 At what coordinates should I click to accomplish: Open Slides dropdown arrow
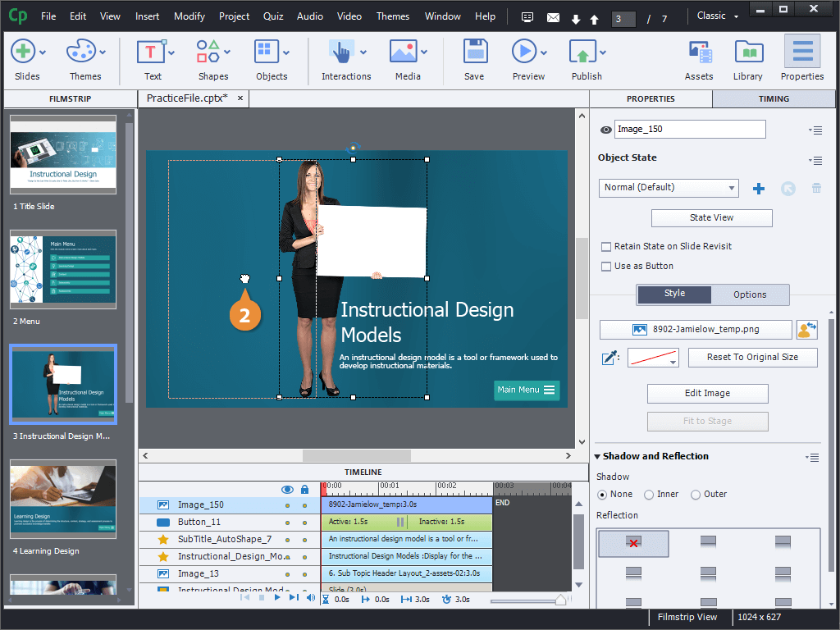tap(43, 52)
